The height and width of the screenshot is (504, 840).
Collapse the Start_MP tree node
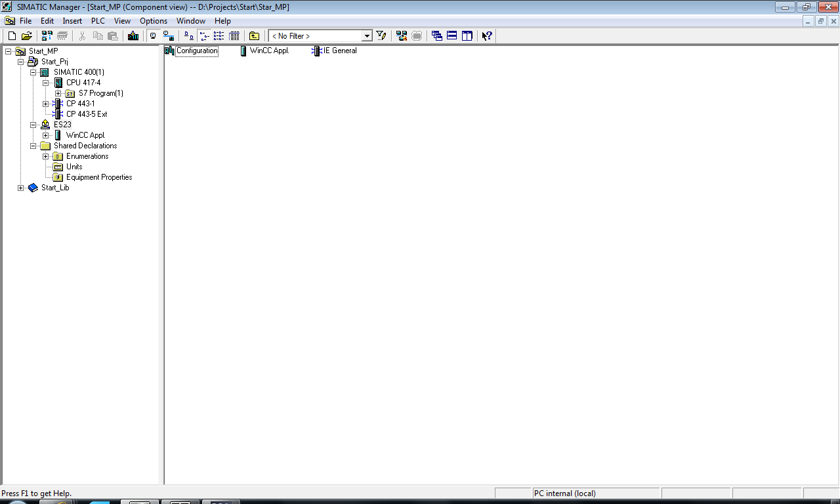(8, 51)
